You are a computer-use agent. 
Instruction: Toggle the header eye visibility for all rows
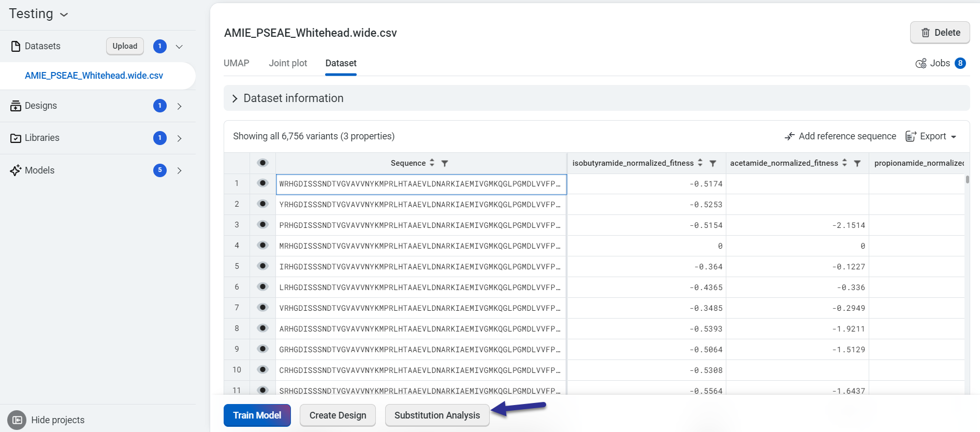[262, 163]
